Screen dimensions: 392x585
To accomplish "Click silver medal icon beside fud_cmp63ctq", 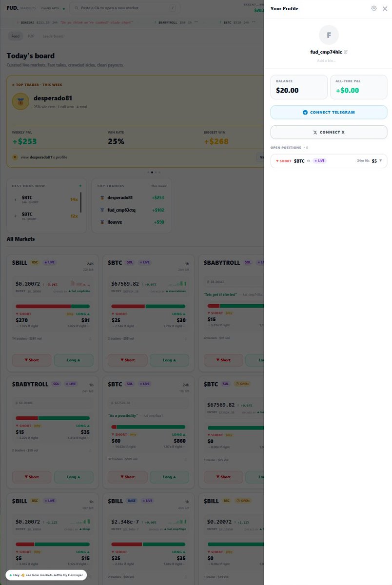I will pos(102,210).
